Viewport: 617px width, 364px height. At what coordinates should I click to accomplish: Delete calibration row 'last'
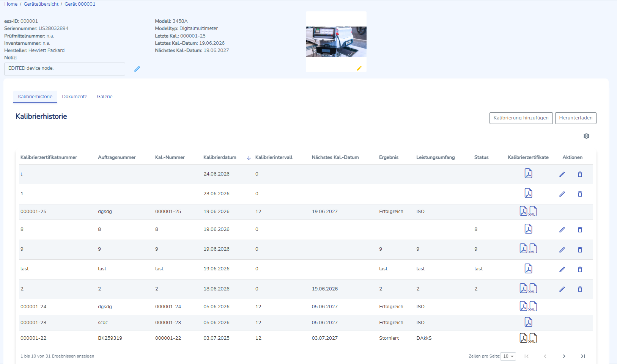[580, 270]
